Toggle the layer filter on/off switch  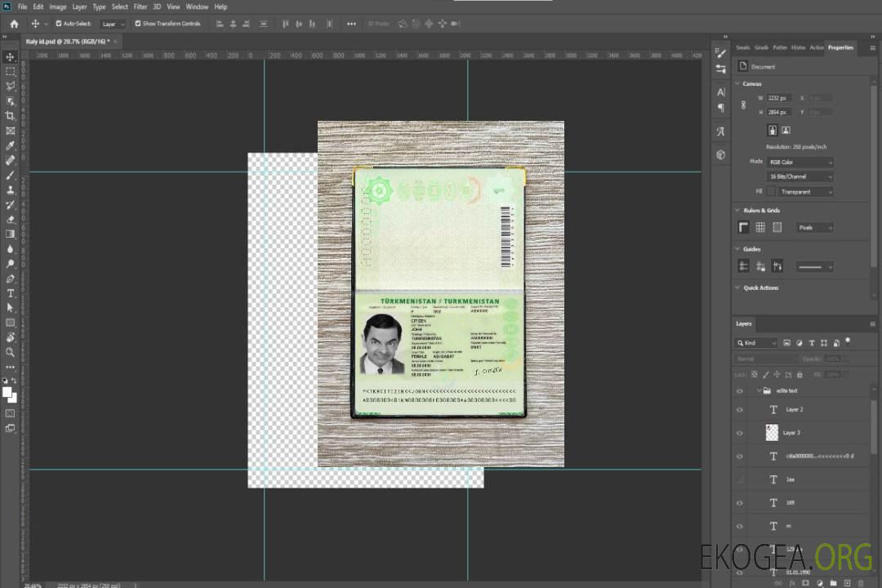848,341
